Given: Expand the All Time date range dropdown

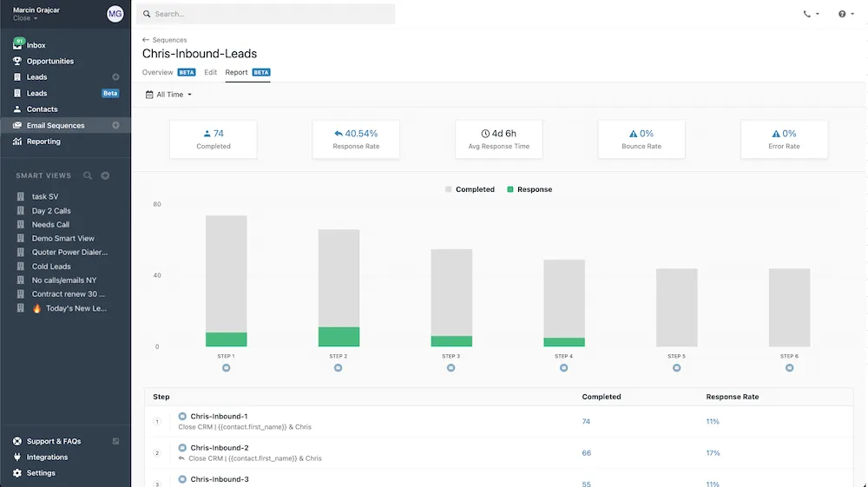Looking at the screenshot, I should (169, 95).
